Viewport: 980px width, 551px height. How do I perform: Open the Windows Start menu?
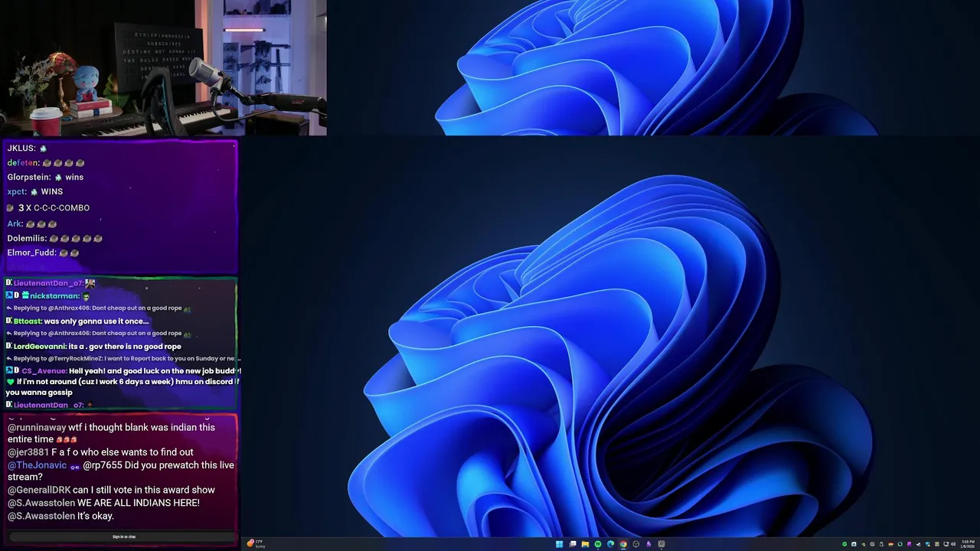point(560,544)
